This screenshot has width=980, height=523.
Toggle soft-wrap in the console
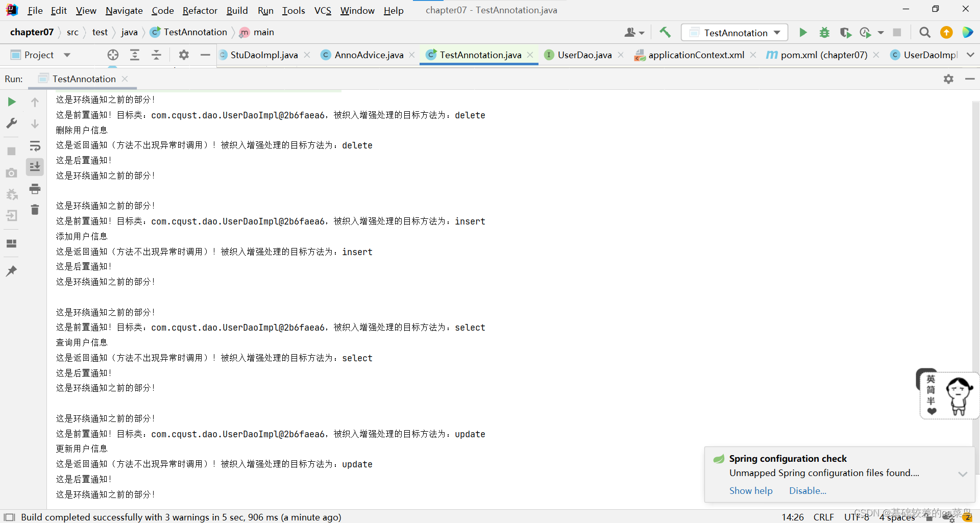35,146
